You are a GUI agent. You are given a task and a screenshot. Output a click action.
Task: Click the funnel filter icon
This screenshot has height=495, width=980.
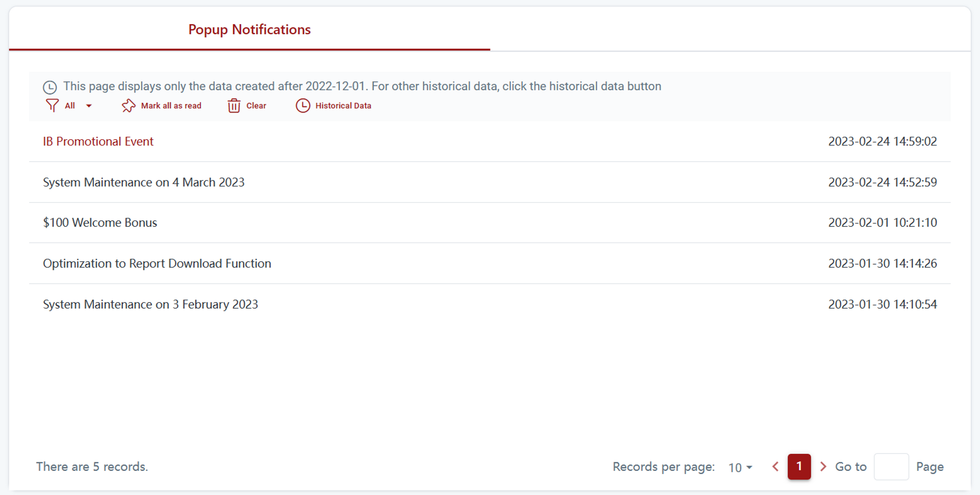point(52,105)
